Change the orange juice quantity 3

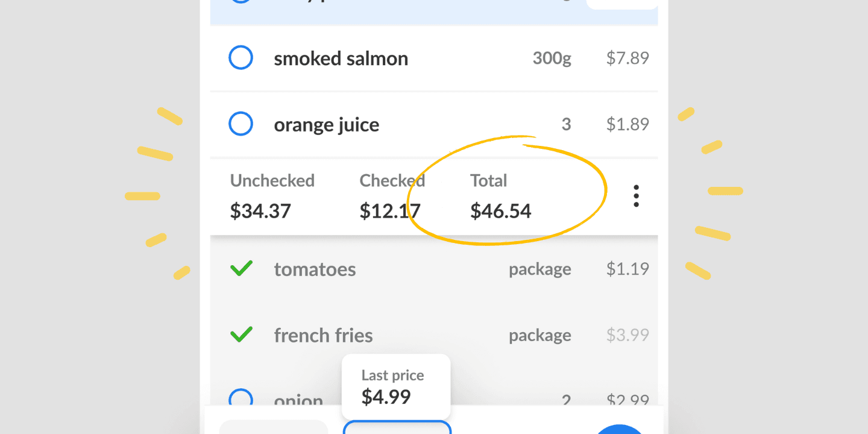coord(566,125)
